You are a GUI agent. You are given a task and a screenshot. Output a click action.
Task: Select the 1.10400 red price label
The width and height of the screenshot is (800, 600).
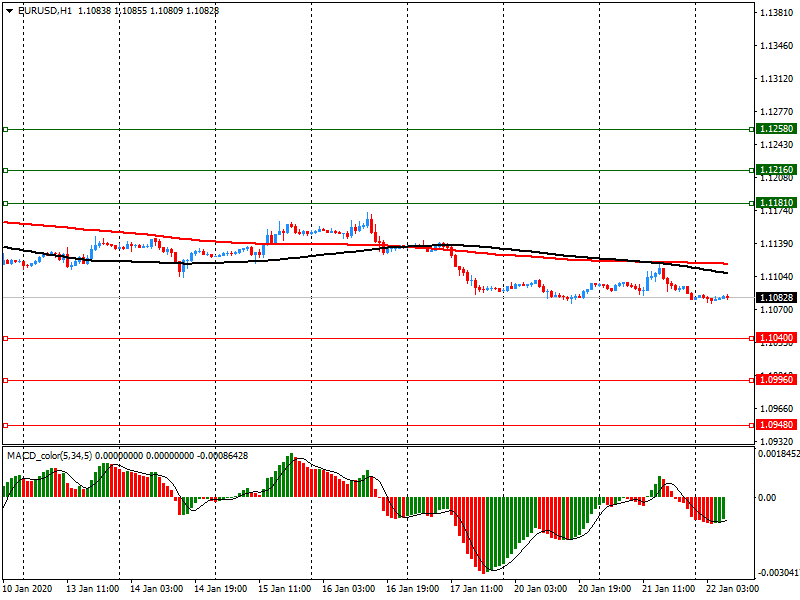(x=776, y=338)
